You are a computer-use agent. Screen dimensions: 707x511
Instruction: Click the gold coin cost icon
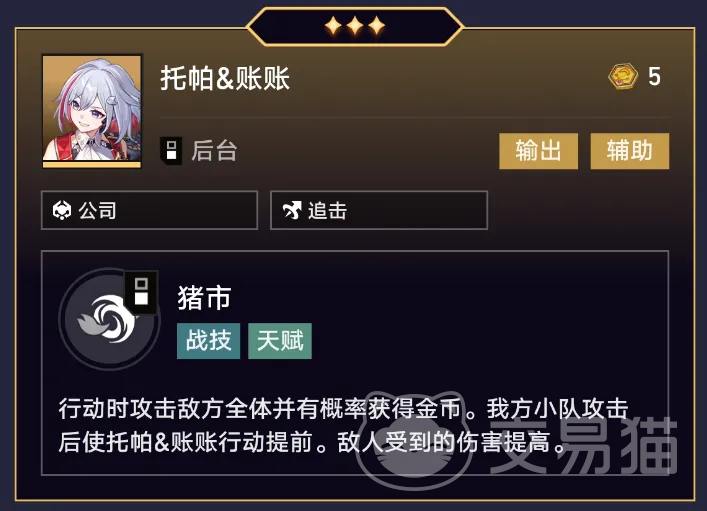623,76
